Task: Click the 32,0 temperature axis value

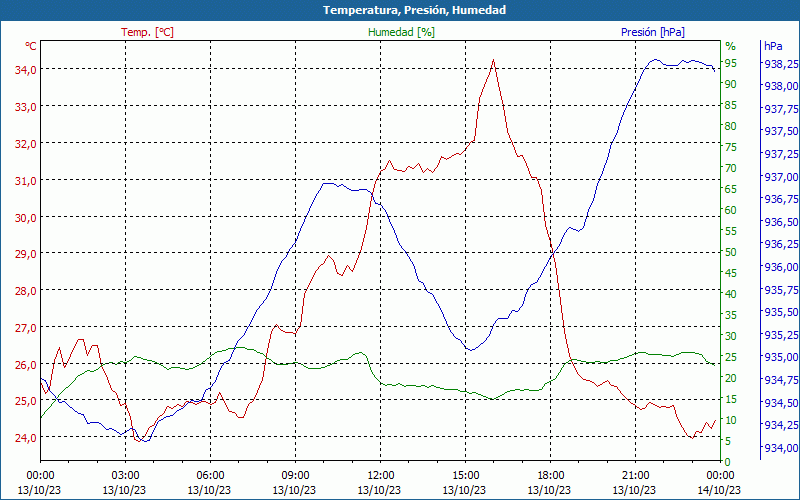Action: (x=26, y=144)
